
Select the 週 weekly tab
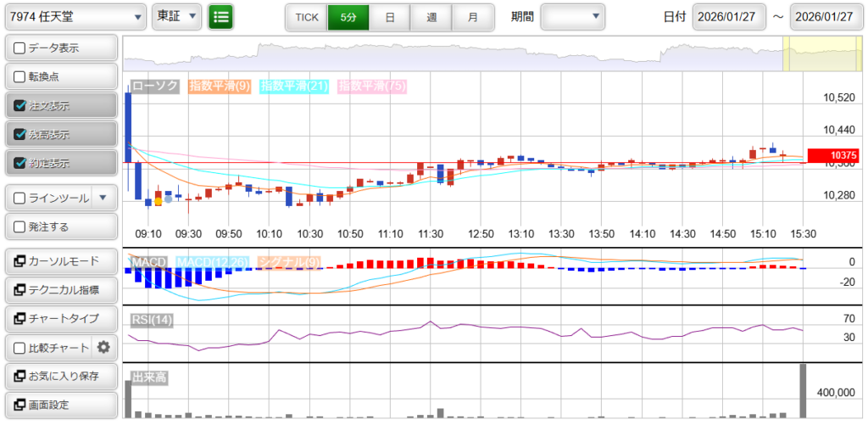pos(431,17)
